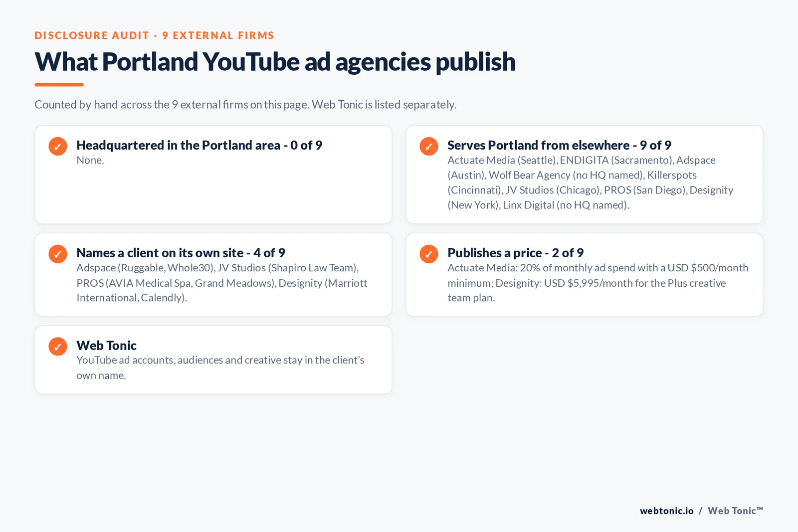Image resolution: width=798 pixels, height=532 pixels.
Task: Click the line starting '(Austin), Wolf Bear Agency'
Action: tap(572, 175)
